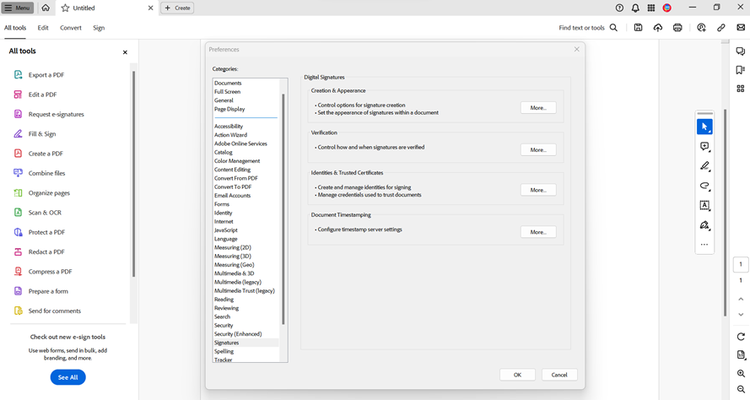Switch to the Edit tab

point(43,28)
